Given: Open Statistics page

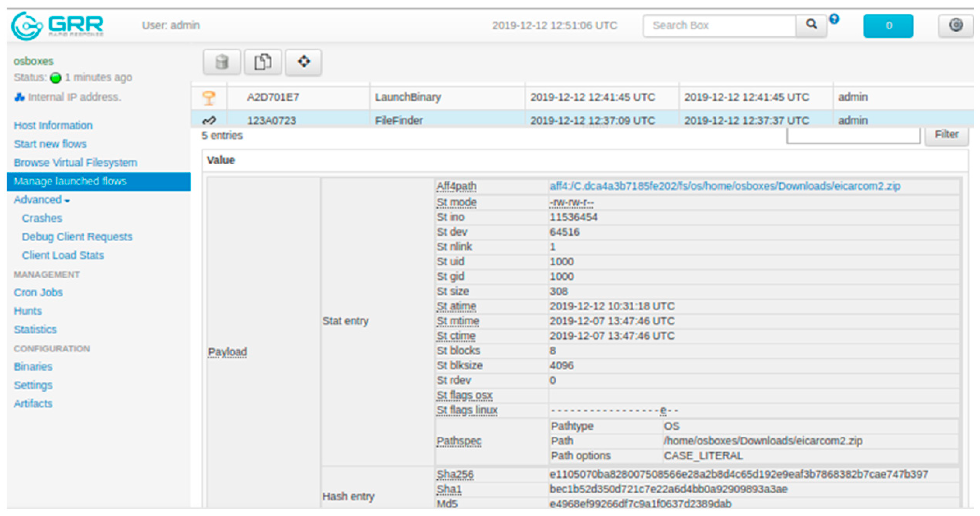Looking at the screenshot, I should click(35, 330).
